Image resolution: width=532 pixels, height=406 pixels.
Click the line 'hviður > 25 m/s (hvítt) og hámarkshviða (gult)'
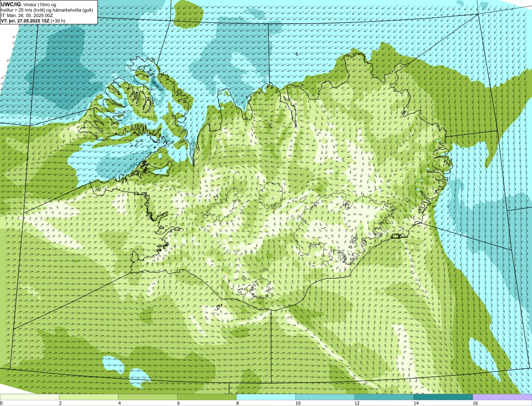(47, 10)
